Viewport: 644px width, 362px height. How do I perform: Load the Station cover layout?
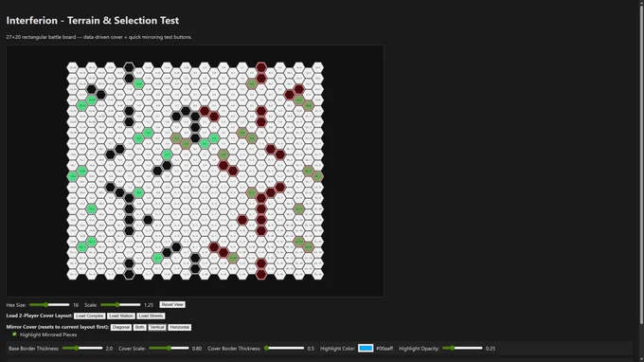tap(121, 316)
